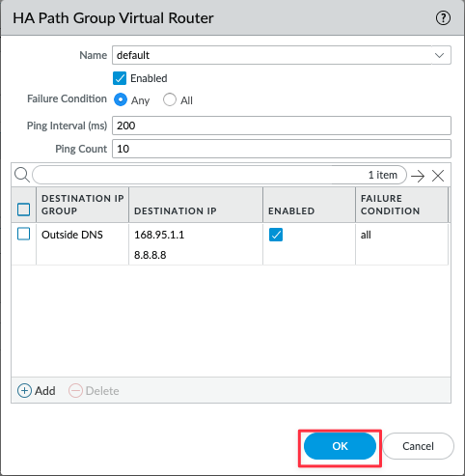This screenshot has width=465, height=476.
Task: Click the Add plus icon
Action: point(24,391)
